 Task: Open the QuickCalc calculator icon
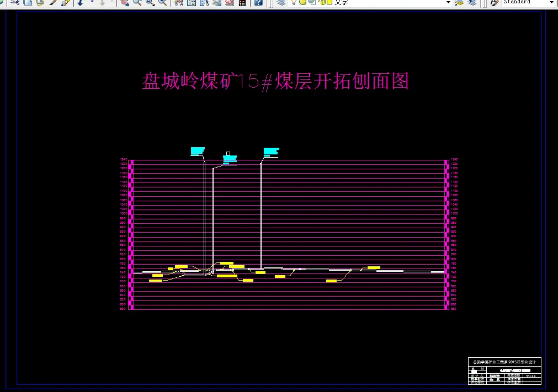242,2
